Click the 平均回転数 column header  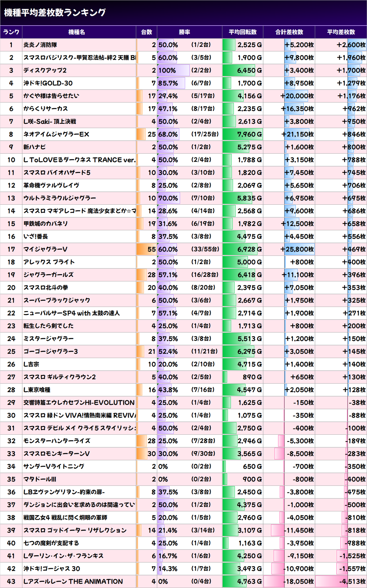[x=242, y=32]
